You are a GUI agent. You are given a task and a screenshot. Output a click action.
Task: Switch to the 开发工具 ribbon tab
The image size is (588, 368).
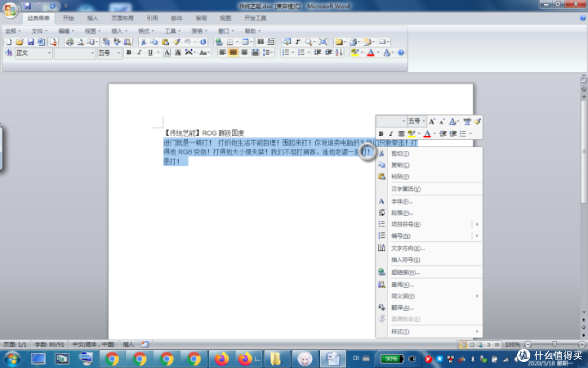coord(255,18)
